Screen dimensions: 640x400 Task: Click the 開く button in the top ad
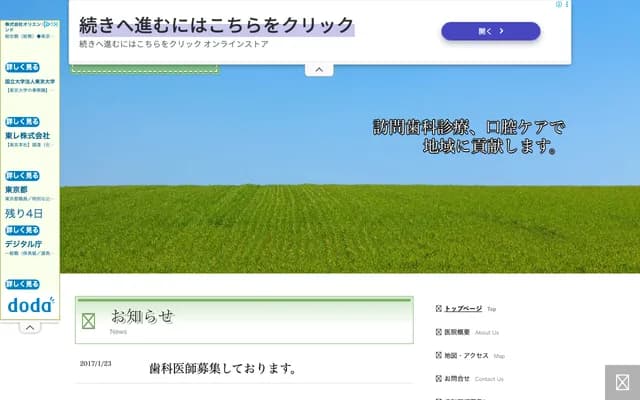tap(491, 31)
